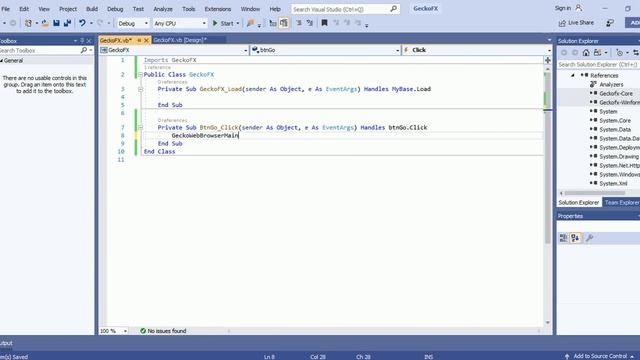The image size is (640, 360).
Task: Toggle auto hide pin on Toolbox
Action: click(82, 41)
